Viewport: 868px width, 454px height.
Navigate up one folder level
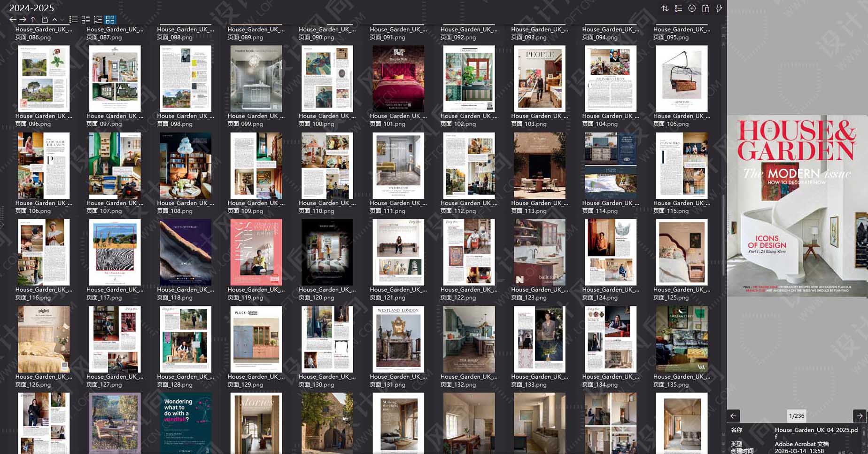coord(32,20)
